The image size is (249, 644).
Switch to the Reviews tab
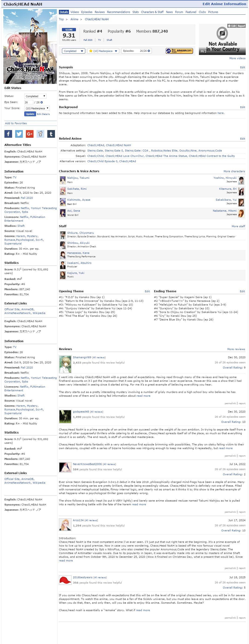[100, 12]
